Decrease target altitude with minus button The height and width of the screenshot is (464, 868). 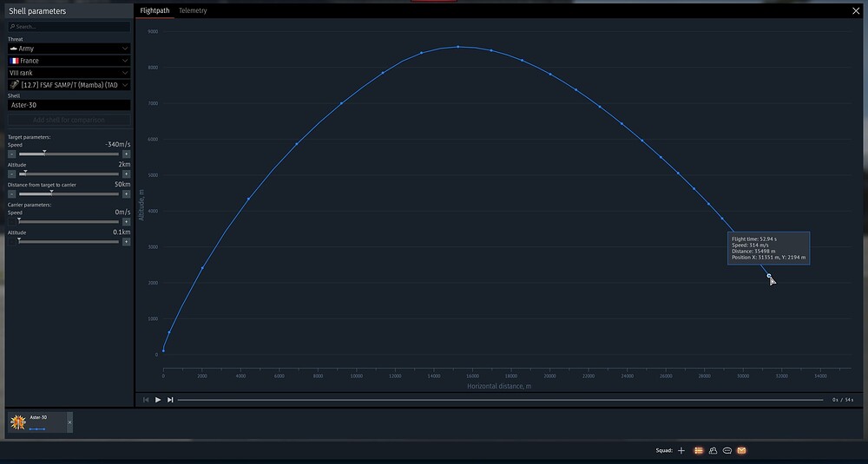point(11,174)
